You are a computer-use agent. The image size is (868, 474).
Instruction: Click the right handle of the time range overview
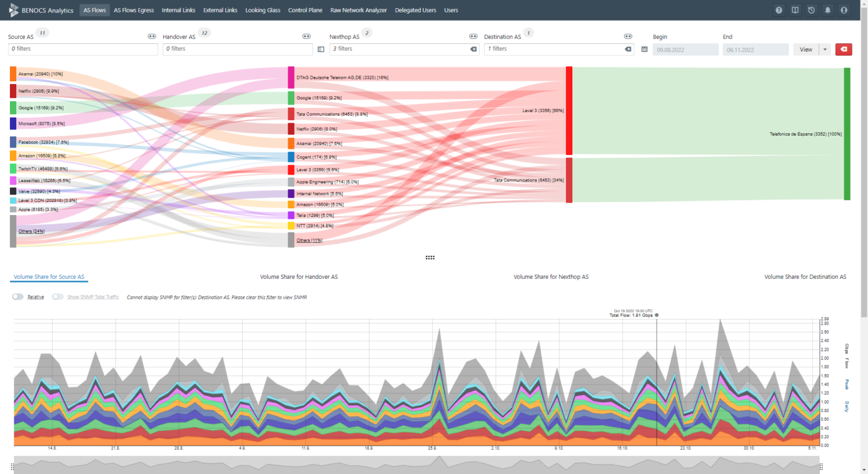coord(820,467)
